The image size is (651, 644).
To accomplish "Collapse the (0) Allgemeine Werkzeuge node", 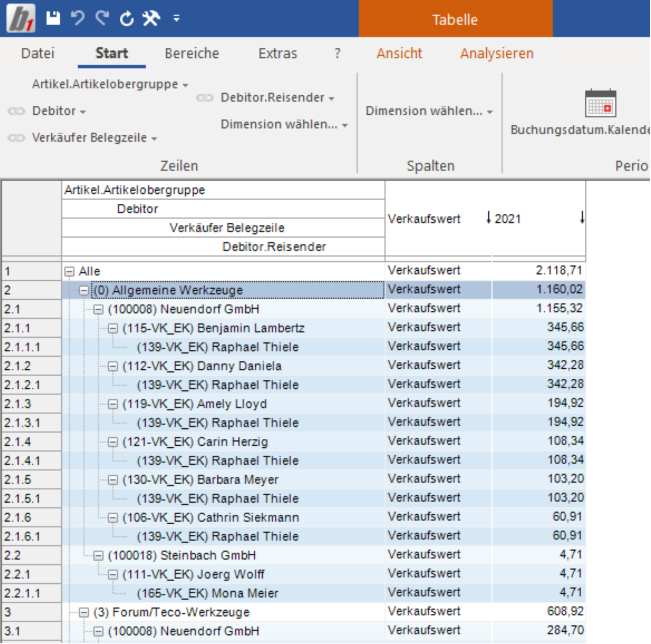I will (84, 290).
